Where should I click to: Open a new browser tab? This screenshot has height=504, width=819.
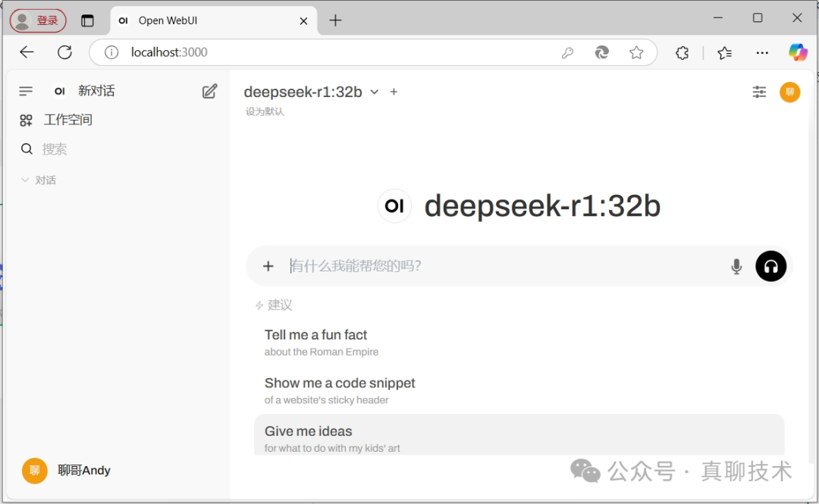tap(335, 20)
